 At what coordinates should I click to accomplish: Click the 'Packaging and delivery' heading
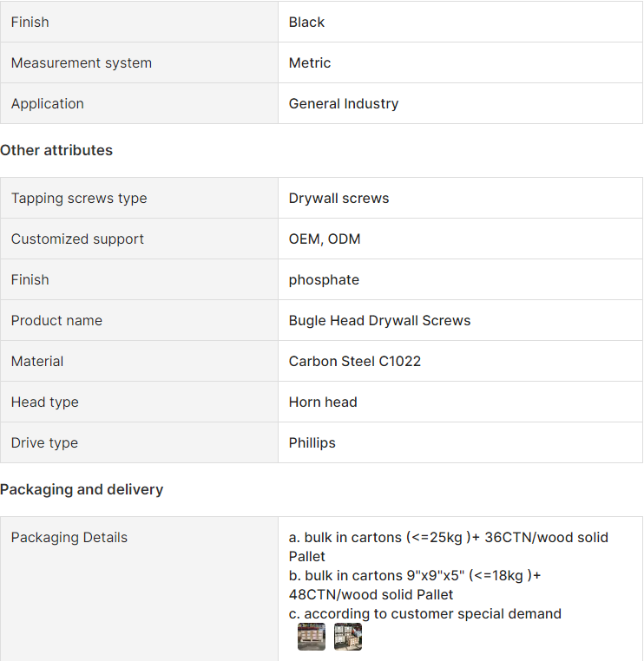pos(82,489)
